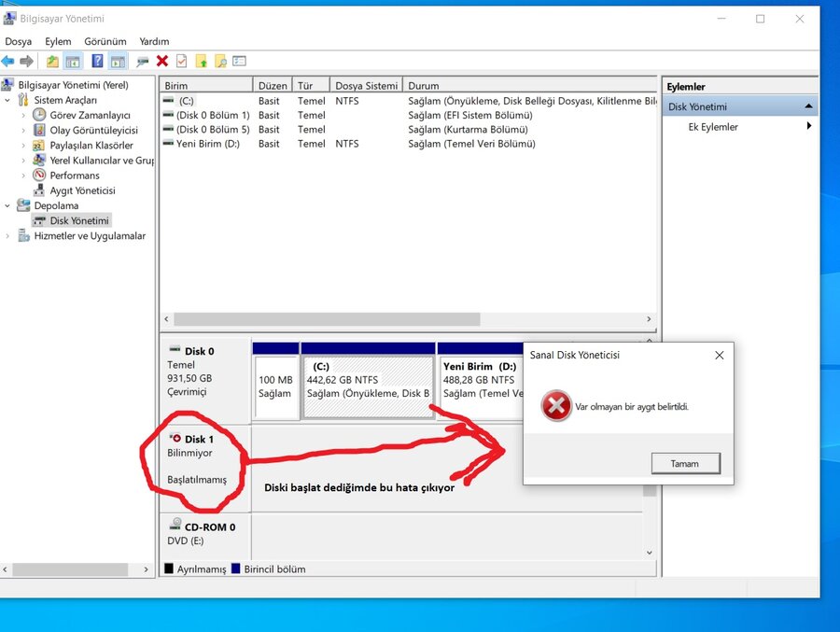The image size is (840, 632).
Task: Click the CD-ROM 0 drive icon
Action: (x=175, y=525)
